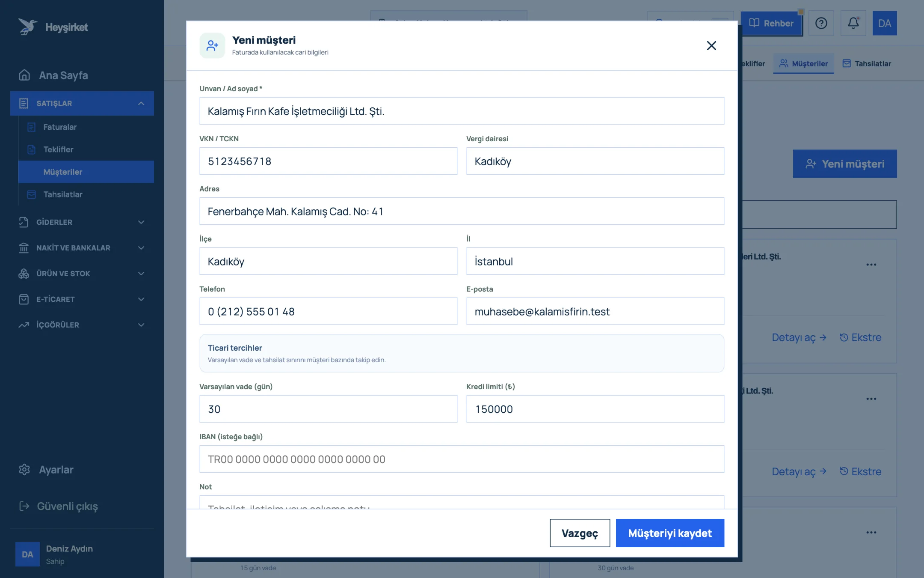Close the Yeni müşteri dialog
Screen dimensions: 924x578
point(711,45)
